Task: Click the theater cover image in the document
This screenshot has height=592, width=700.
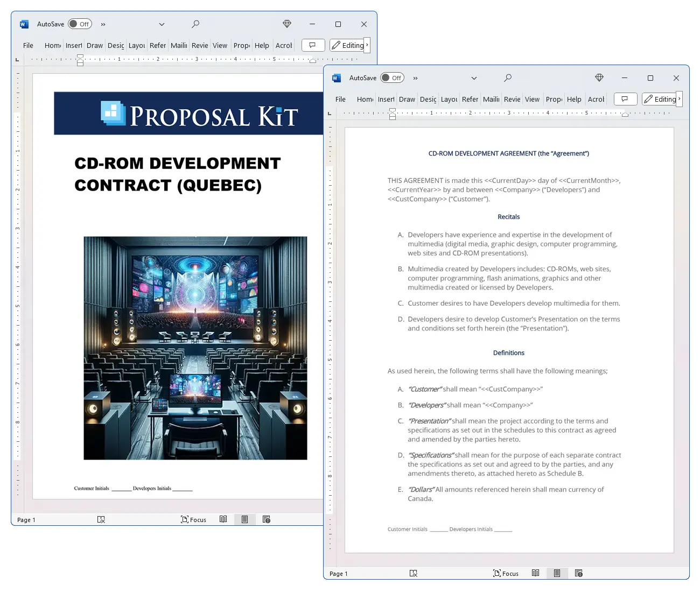Action: coord(195,348)
